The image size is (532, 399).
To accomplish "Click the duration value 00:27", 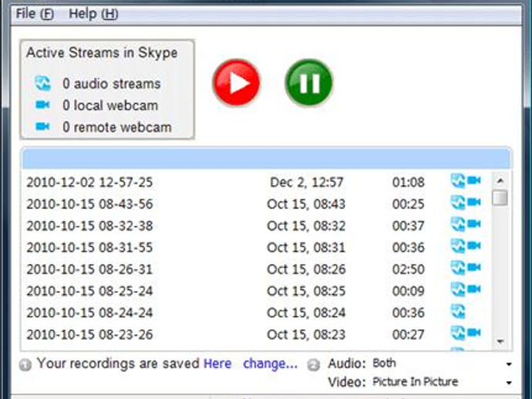I will click(x=408, y=334).
